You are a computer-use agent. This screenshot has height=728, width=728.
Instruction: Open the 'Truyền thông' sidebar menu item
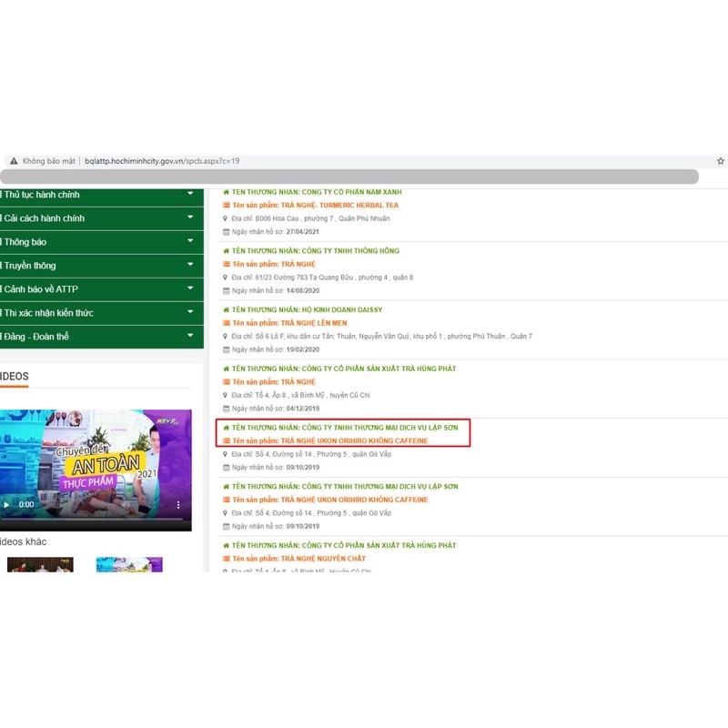30,266
